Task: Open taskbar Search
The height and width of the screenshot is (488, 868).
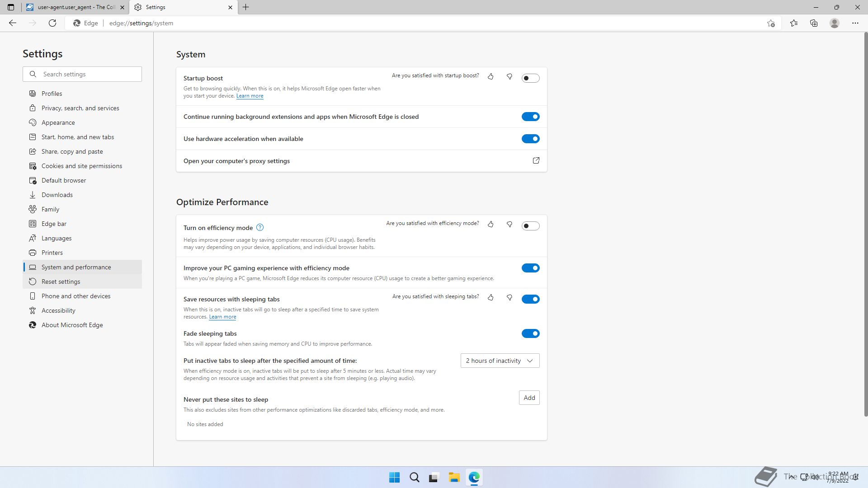Action: (414, 478)
